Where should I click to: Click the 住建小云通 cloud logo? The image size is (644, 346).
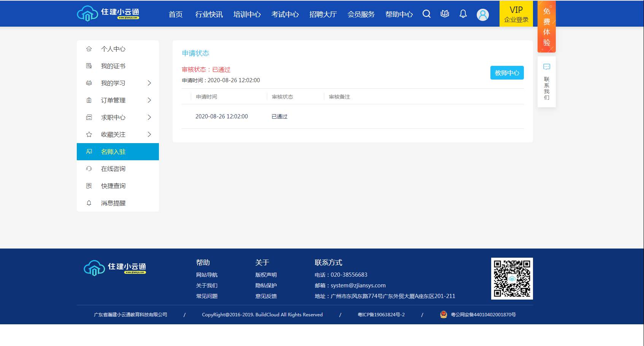point(88,14)
